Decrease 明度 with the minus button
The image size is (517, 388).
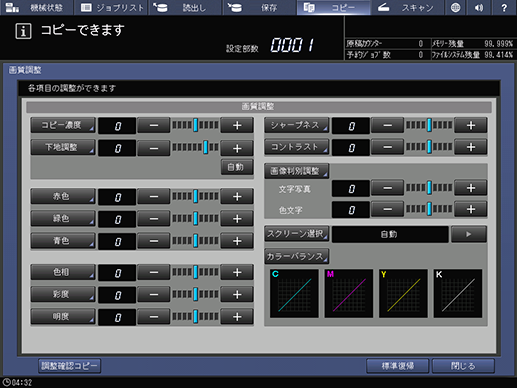(154, 317)
